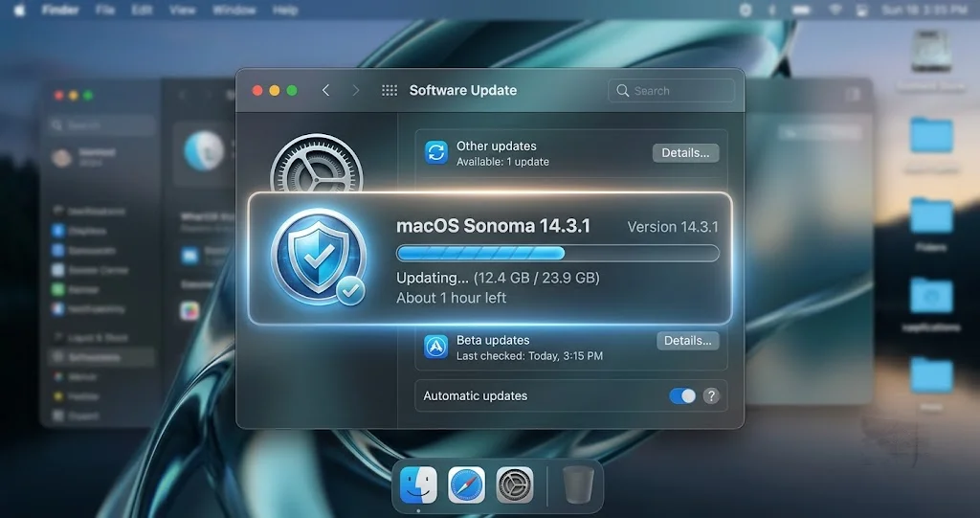Click search field in the background settings window
This screenshot has width=980, height=518.
[101, 125]
